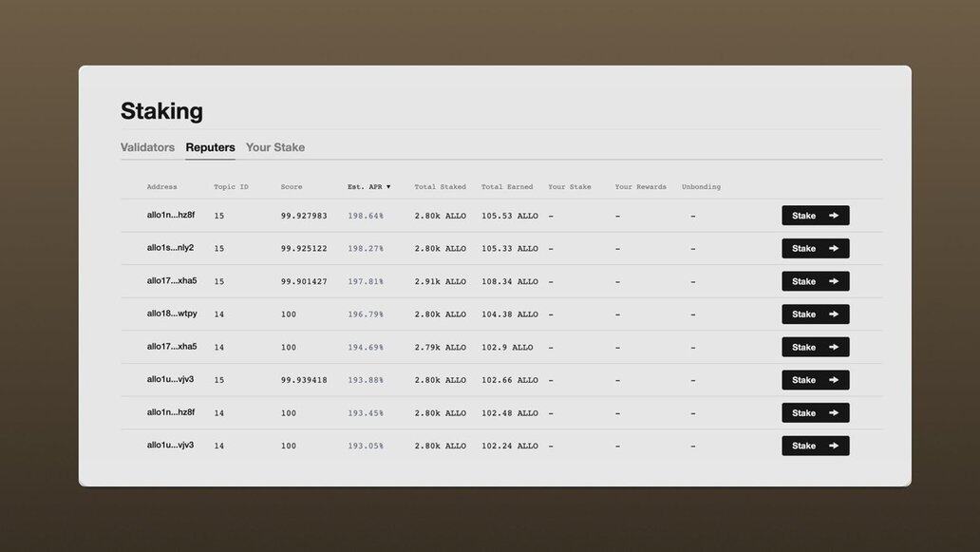Click arrow icon in Stake button for 198.64% row
Viewport: 980px width, 552px height.
coord(834,216)
